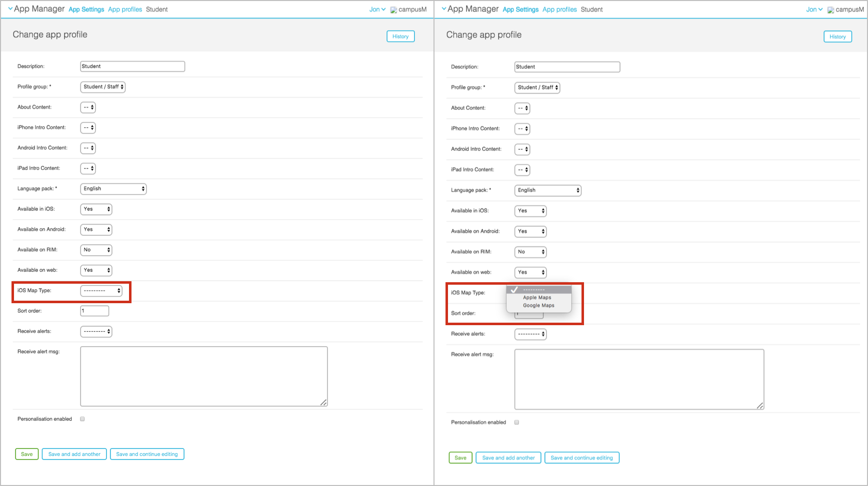Open Profile group dropdown in left panel
868x486 pixels.
coord(102,87)
